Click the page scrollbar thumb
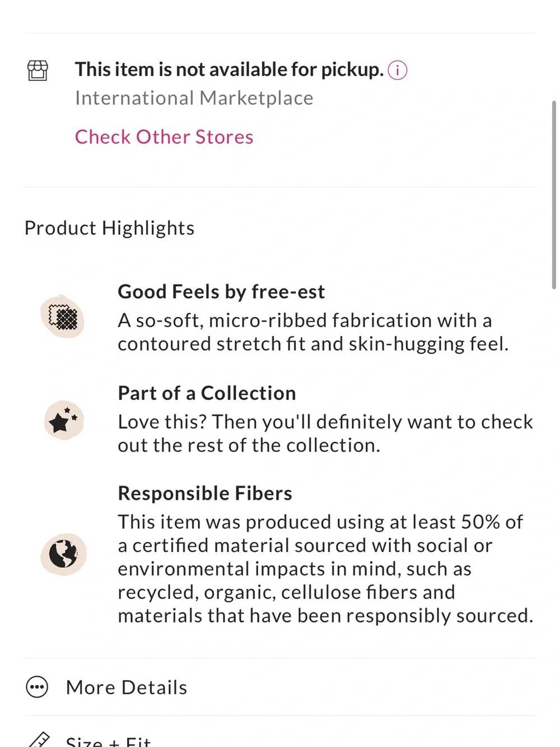The width and height of the screenshot is (560, 747). [554, 195]
